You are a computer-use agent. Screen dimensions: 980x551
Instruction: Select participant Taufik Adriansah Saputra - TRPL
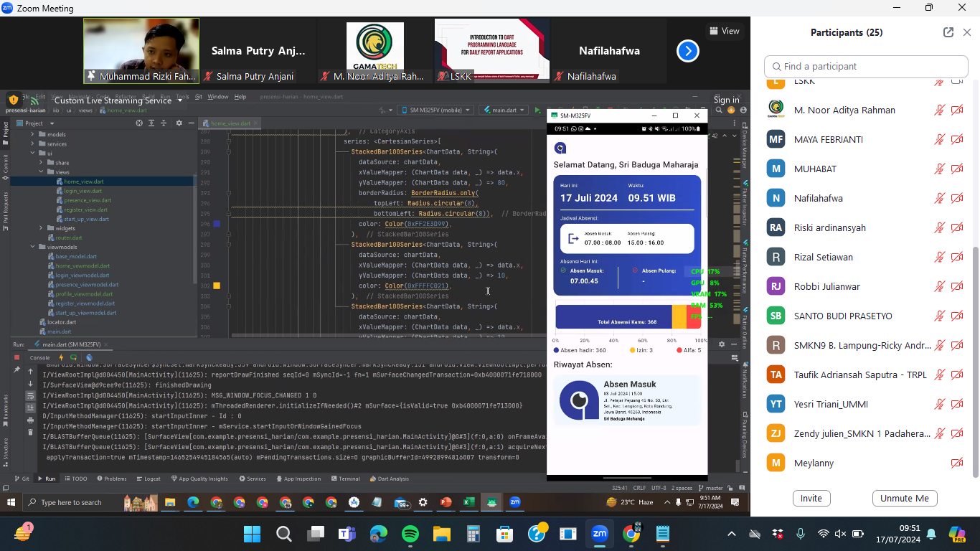click(x=864, y=375)
